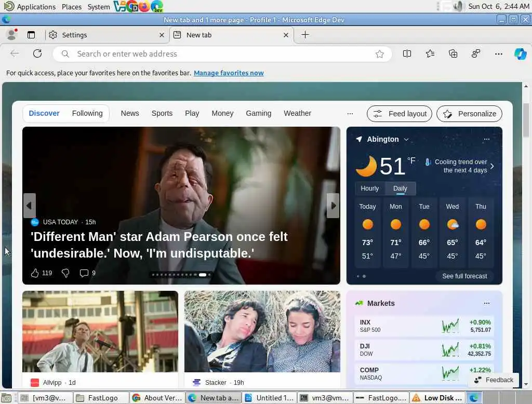Screen dimensions: 532x404
Task: Open Markets card more options ellipsis
Action: (x=486, y=303)
